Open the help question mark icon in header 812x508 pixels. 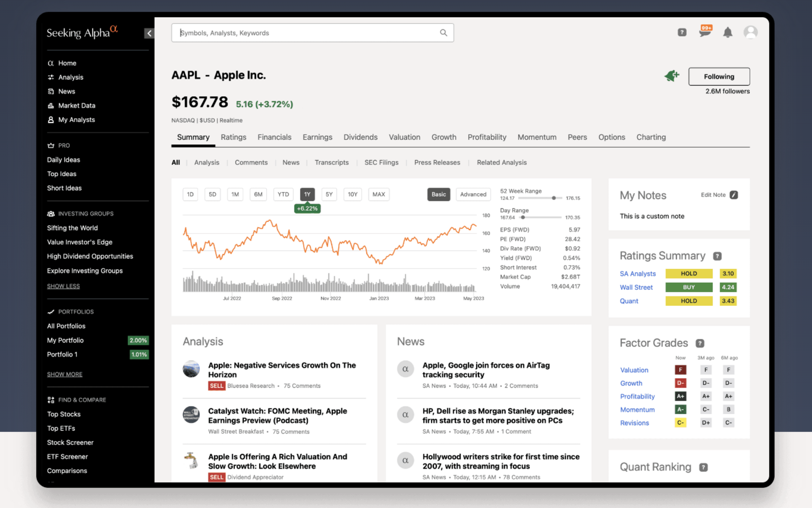(x=682, y=32)
